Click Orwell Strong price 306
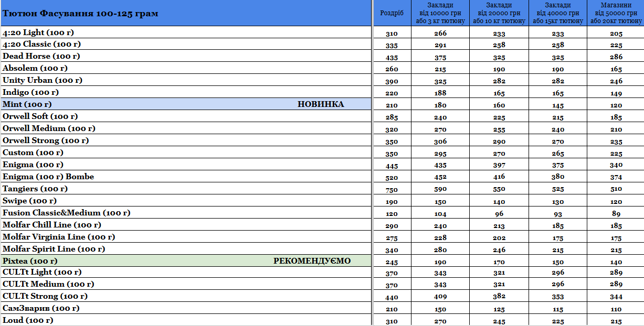Screen dimensions: 644x326 pos(440,141)
